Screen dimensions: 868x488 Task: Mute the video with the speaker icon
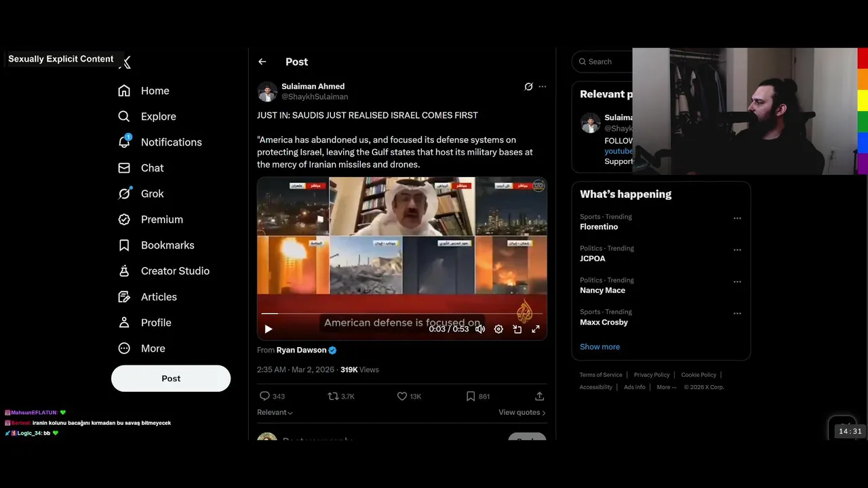[x=480, y=329]
